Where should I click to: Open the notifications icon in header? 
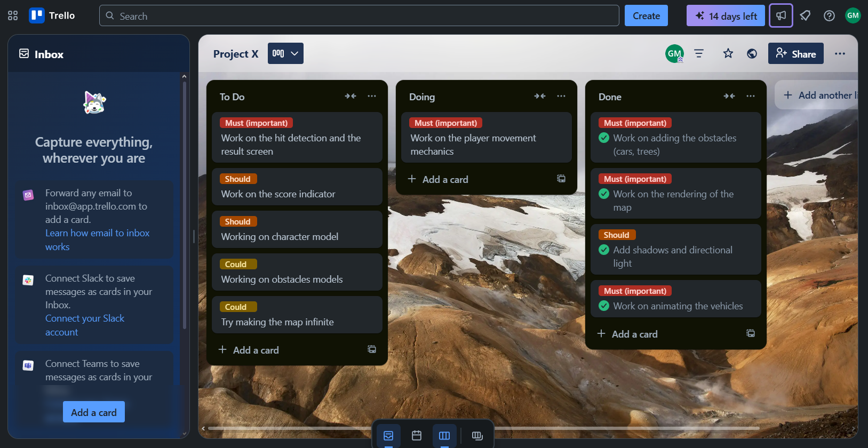[x=805, y=16]
